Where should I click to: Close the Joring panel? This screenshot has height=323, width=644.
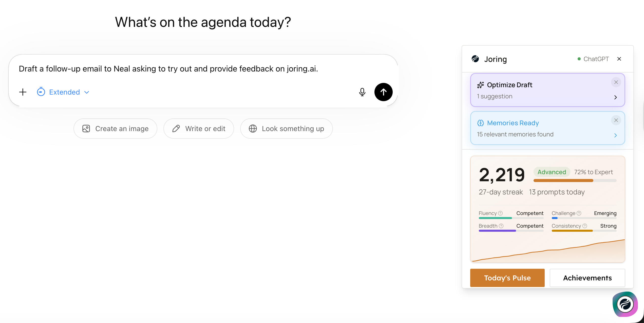[x=619, y=59]
